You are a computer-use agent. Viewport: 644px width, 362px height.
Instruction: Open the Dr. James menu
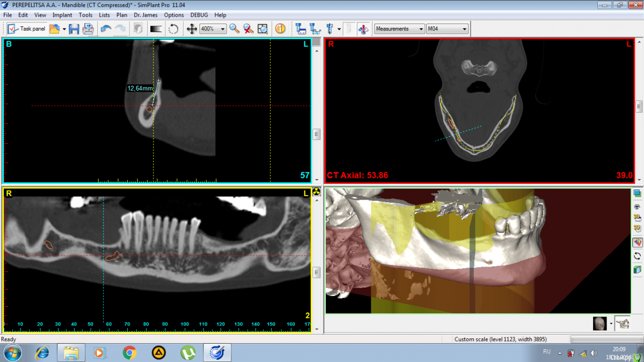coord(145,15)
